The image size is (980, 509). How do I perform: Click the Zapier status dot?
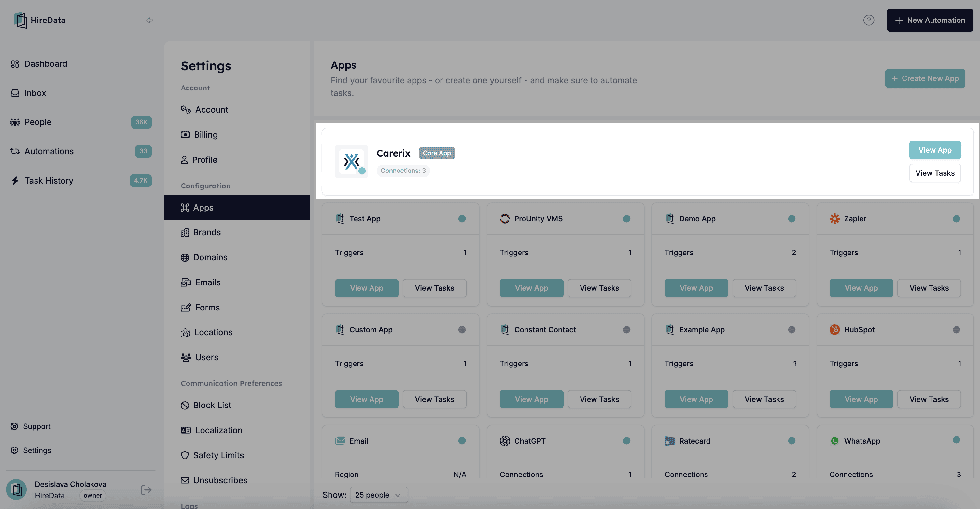957,219
